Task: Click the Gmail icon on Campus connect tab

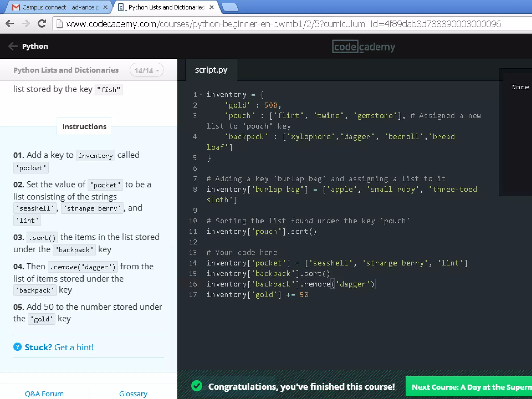Action: (x=16, y=7)
